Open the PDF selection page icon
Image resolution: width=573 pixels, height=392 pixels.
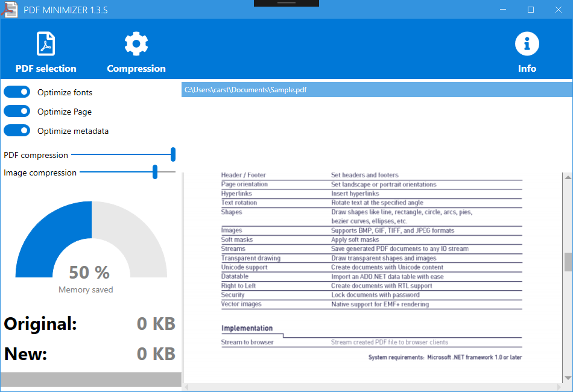[x=46, y=44]
